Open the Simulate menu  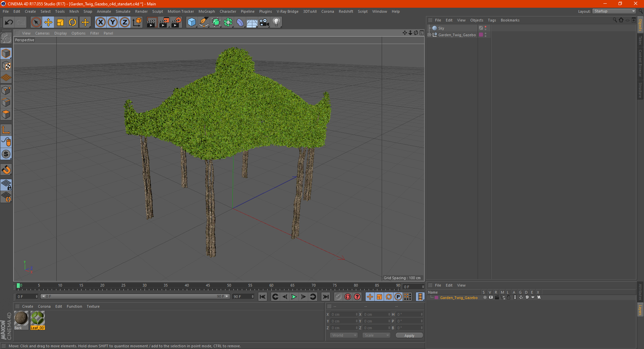pos(123,11)
